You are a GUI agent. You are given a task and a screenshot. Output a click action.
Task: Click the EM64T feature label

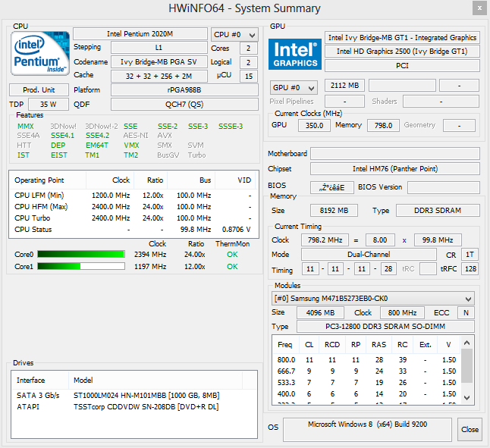coord(97,146)
